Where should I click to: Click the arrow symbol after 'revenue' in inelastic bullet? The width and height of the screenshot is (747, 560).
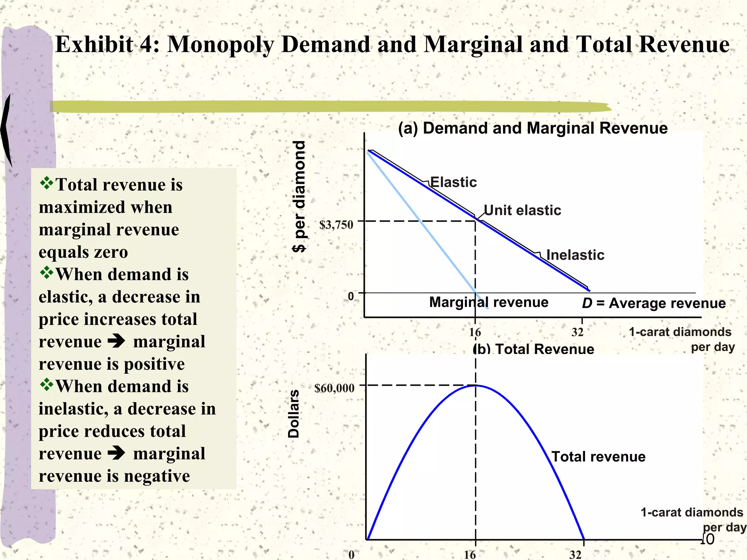tap(117, 453)
